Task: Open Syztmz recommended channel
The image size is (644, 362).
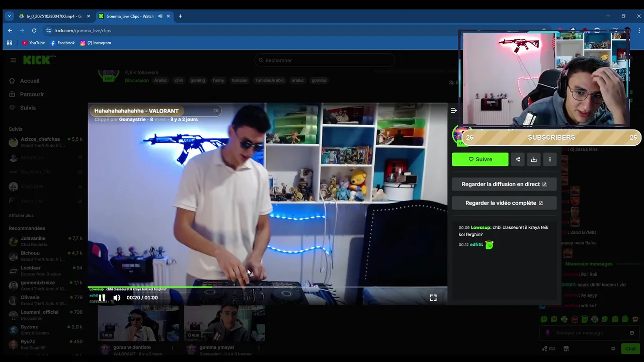Action: tap(45, 330)
